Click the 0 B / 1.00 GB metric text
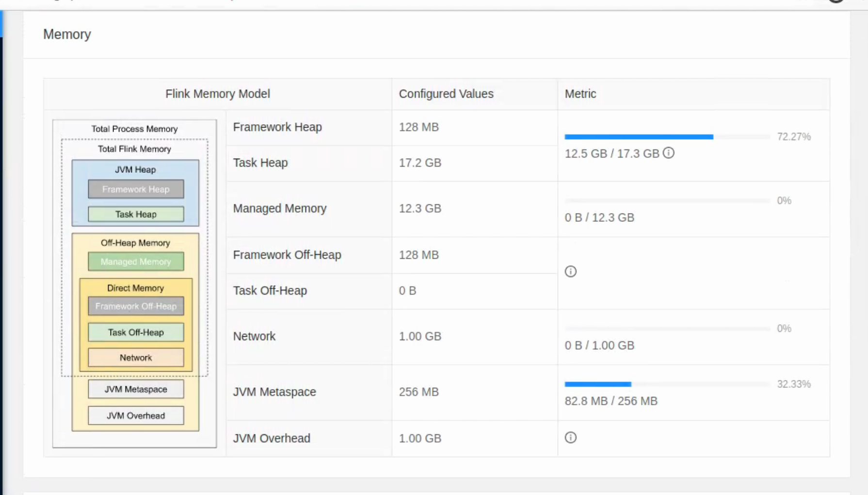 (599, 346)
